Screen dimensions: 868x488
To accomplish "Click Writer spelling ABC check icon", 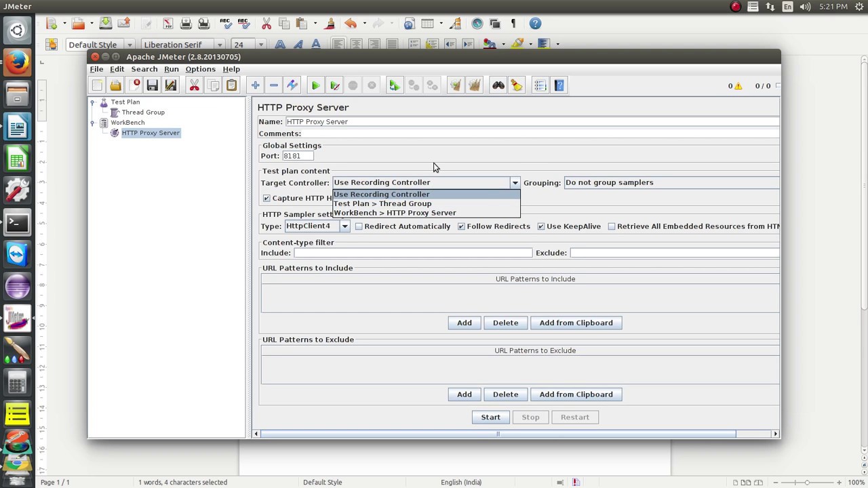I will [x=225, y=24].
